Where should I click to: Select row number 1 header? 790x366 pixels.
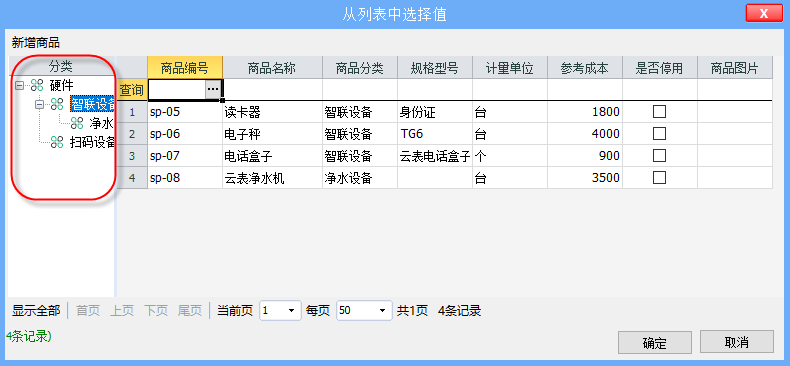[x=132, y=112]
